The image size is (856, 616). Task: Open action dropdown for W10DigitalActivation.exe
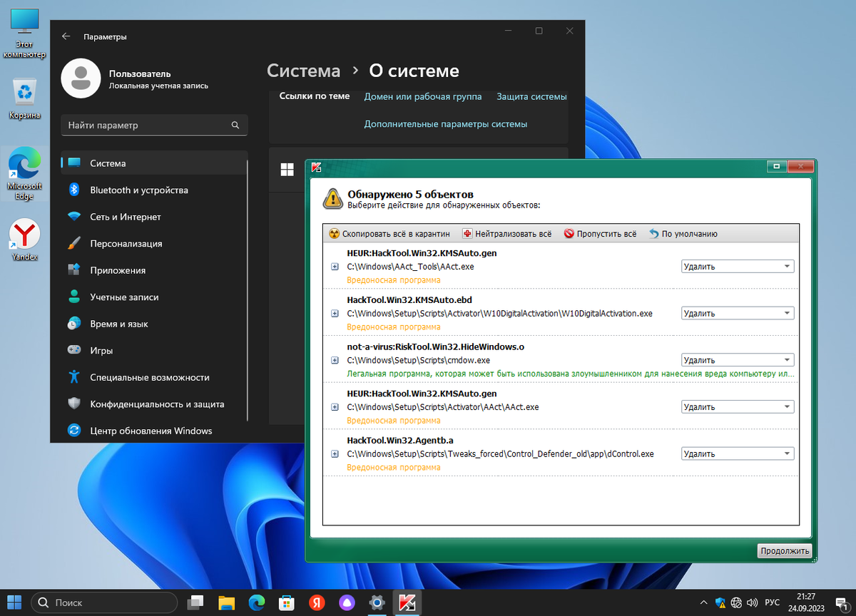[x=737, y=313]
